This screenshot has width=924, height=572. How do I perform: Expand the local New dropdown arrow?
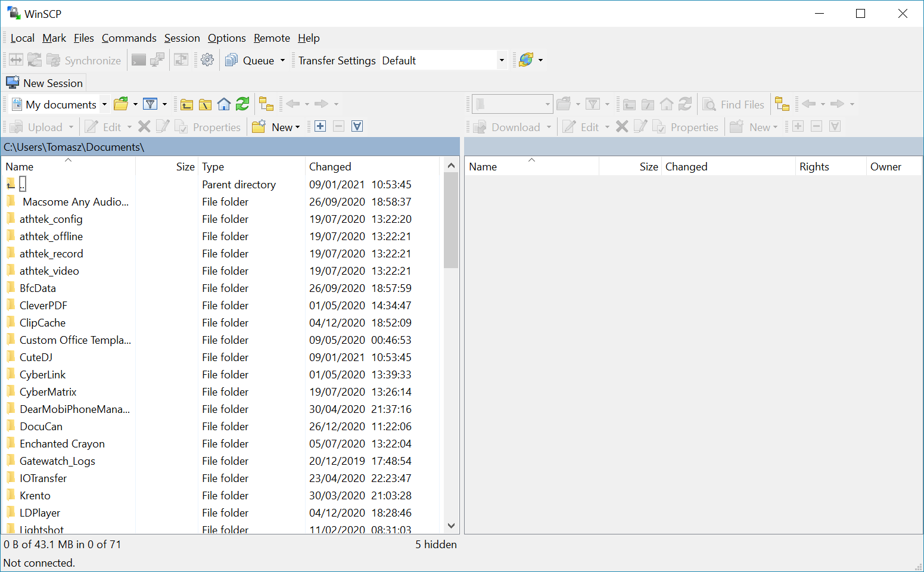coord(297,127)
